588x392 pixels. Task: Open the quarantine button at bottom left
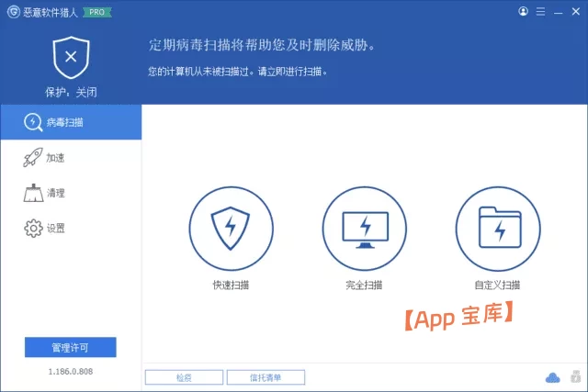184,377
